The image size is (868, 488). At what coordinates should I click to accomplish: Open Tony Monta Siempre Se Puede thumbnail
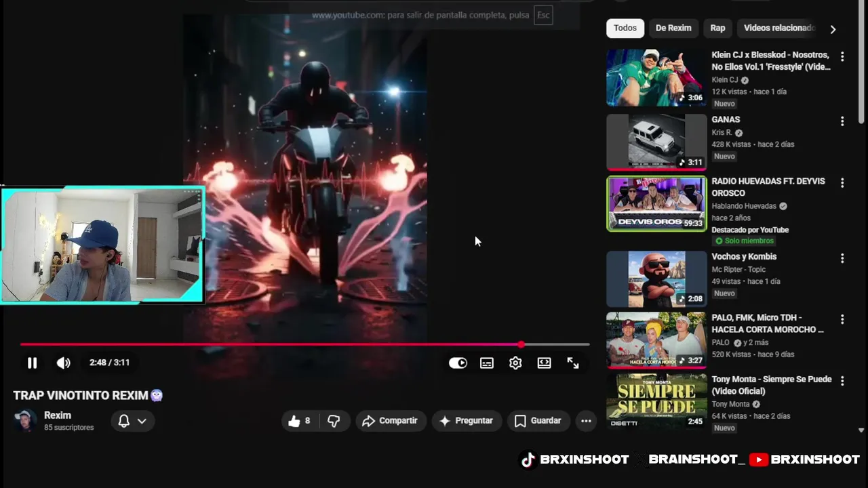656,401
